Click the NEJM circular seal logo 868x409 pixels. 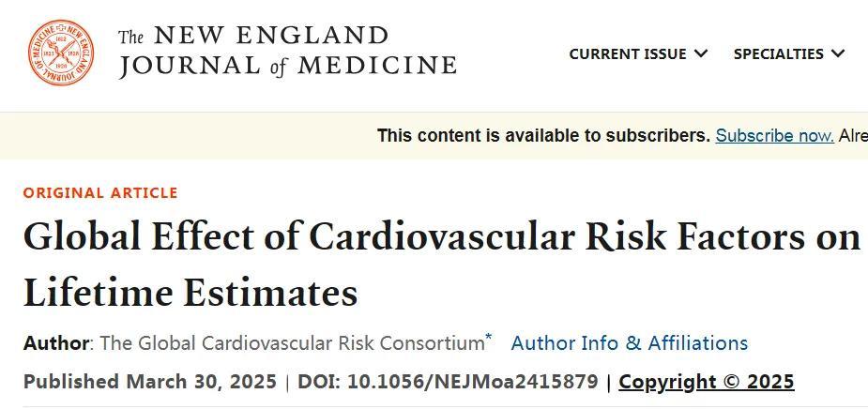pyautogui.click(x=61, y=53)
